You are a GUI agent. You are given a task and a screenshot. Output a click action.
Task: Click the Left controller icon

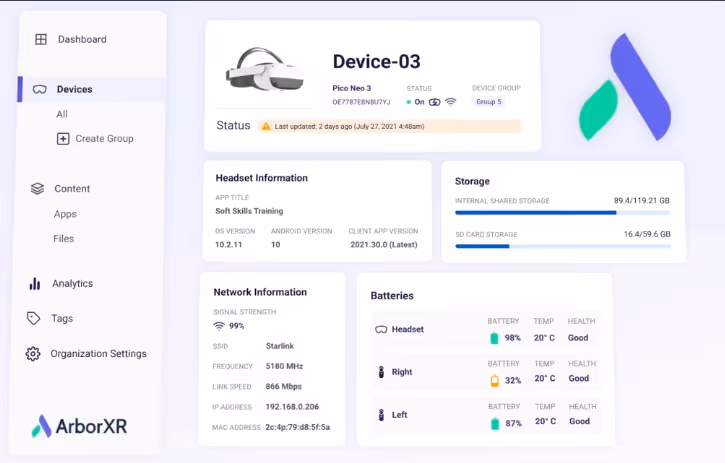[x=381, y=415]
